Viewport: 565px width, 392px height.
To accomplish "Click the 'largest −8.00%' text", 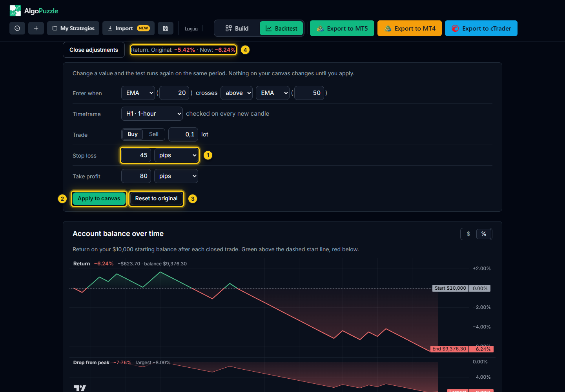I will tap(153, 363).
